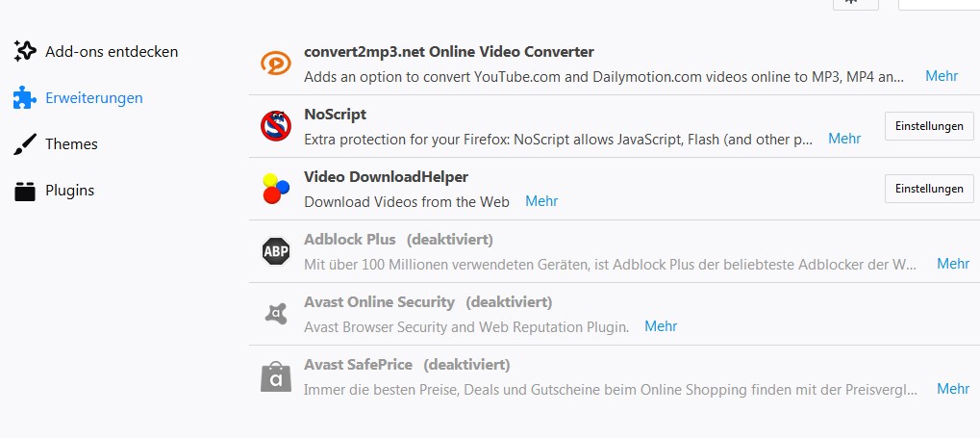Click the blue Erweiterungen puzzle piece icon
Screen dimensions: 980x438
pyautogui.click(x=25, y=97)
